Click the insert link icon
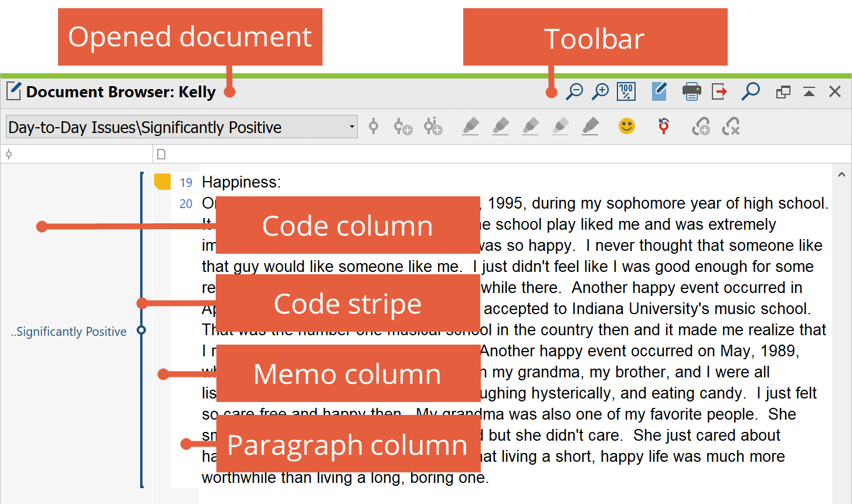852x504 pixels. [x=701, y=127]
